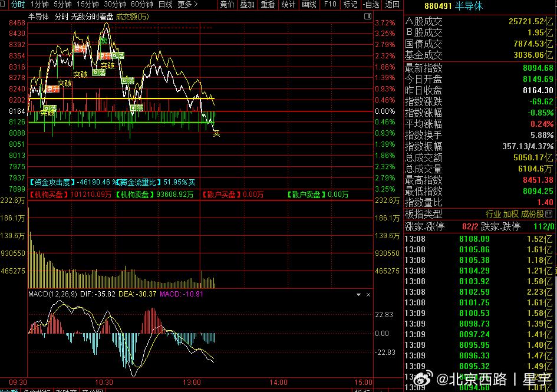
Task: Click the 指数量比 1.40 row
Action: point(479,203)
